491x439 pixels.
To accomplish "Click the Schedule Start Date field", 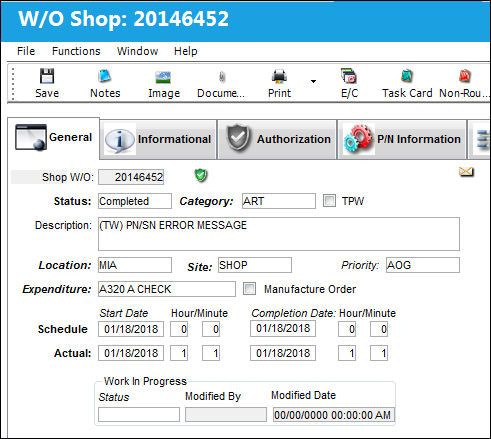I will coord(131,329).
